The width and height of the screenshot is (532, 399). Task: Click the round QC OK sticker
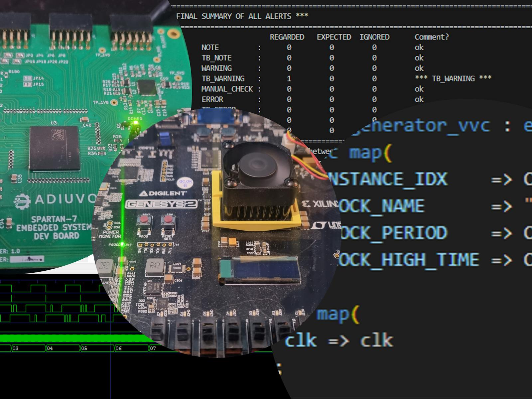pos(185,183)
